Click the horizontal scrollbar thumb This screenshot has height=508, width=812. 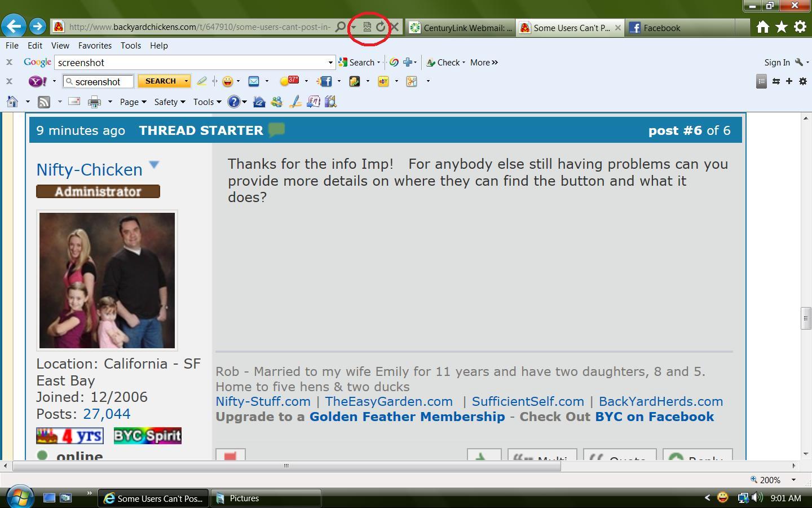(286, 466)
